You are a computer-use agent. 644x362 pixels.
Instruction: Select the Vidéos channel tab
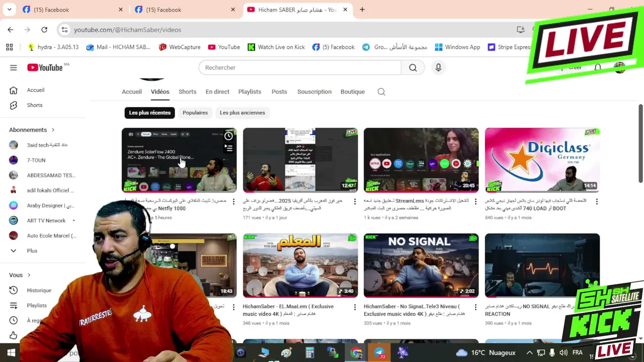coord(160,92)
